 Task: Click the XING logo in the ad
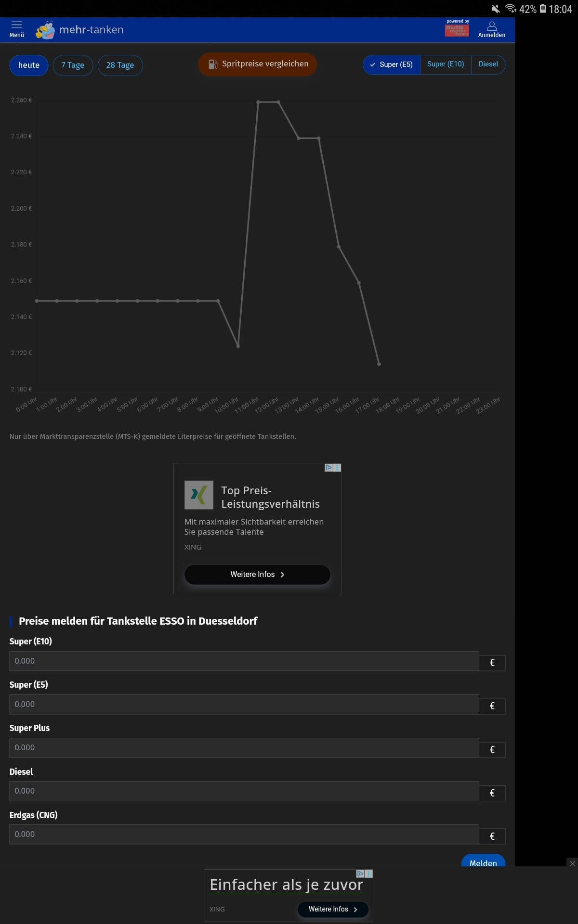click(x=198, y=495)
